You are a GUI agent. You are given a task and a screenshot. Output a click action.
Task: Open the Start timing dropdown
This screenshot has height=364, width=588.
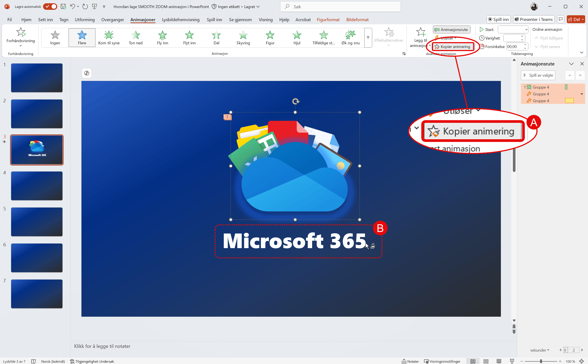[513, 30]
